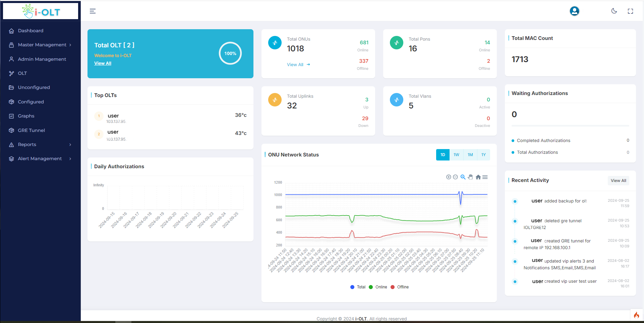The height and width of the screenshot is (323, 644).
Task: Switch chart range to the 1W tab
Action: click(x=456, y=155)
